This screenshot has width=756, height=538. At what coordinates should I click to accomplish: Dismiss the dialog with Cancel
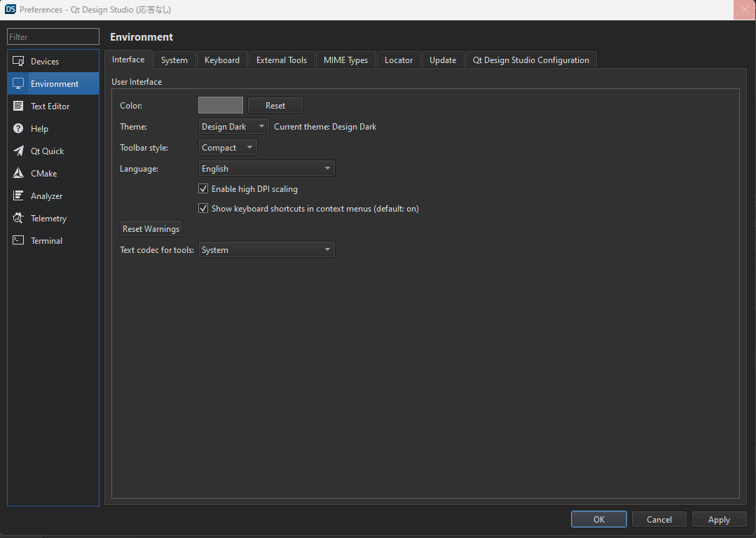(x=659, y=519)
